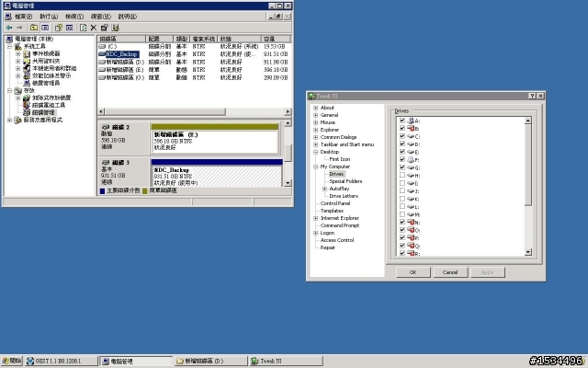The height and width of the screenshot is (368, 588).
Task: Click the Drives list scrollbar down arrow
Action: click(x=528, y=253)
